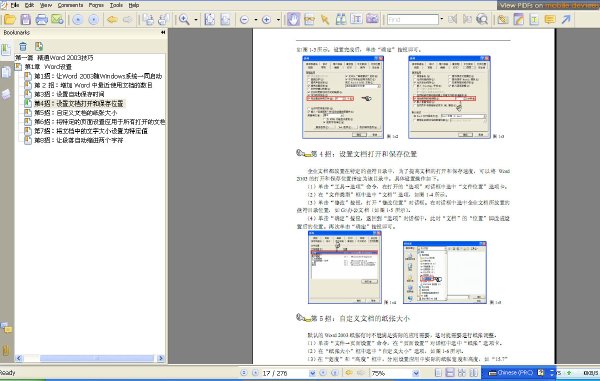Click the bookmarks scrollbar right arrow
The width and height of the screenshot is (600, 381).
[161, 358]
